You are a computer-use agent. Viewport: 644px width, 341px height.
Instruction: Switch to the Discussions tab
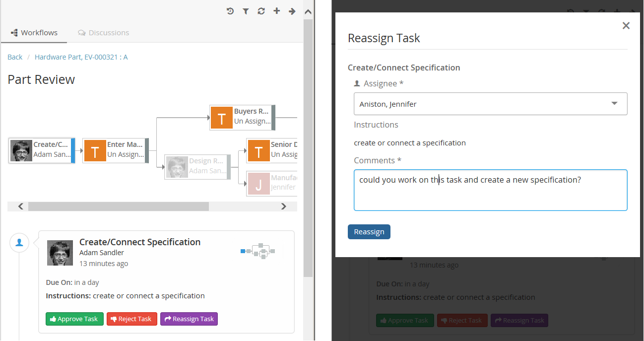[x=104, y=33]
